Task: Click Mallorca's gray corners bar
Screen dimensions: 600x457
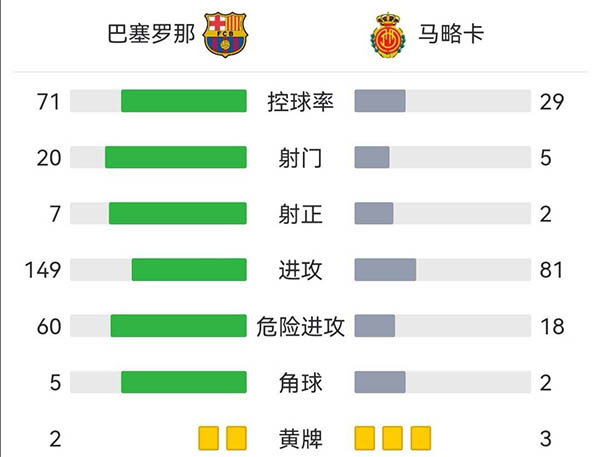Action: pos(380,382)
